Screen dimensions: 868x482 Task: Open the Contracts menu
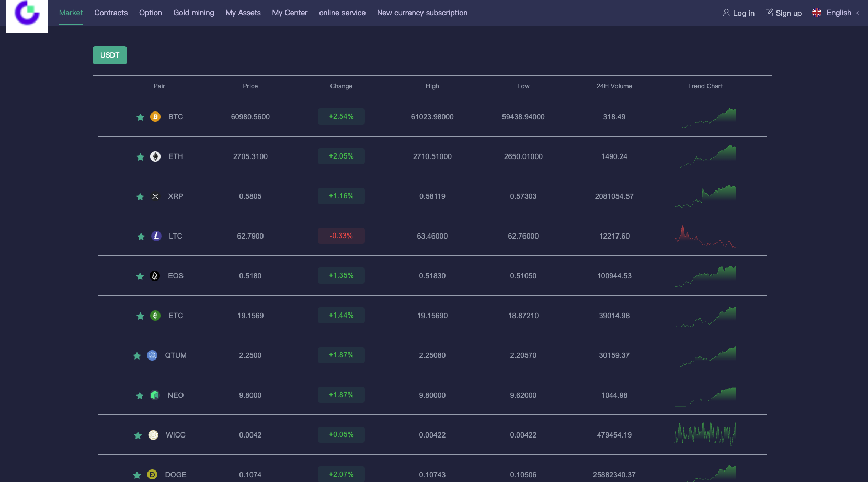[x=111, y=13]
